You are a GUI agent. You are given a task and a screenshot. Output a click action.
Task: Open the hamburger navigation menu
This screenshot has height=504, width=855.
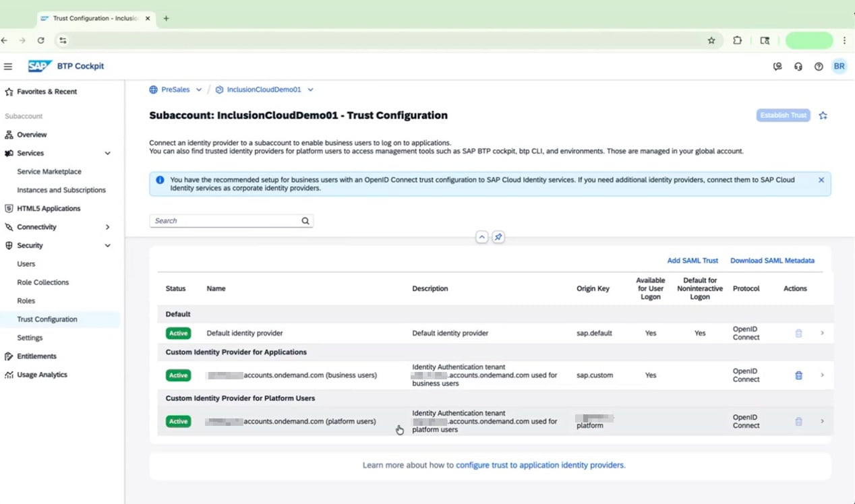click(8, 66)
